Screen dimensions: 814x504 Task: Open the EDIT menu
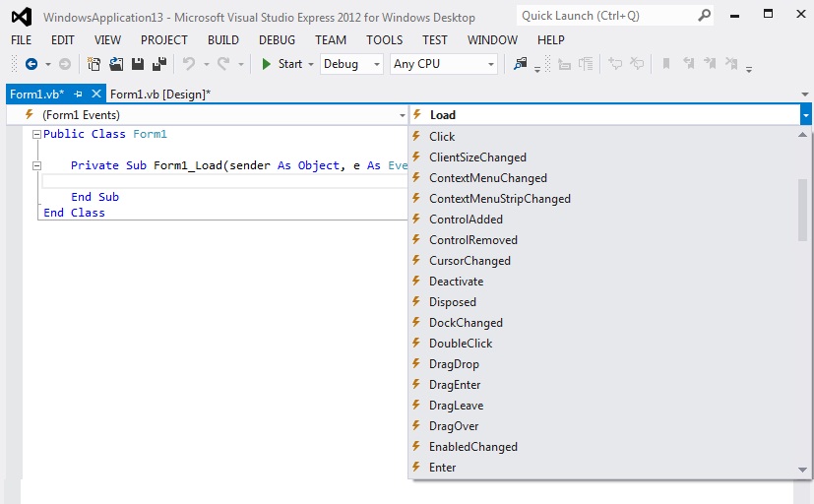click(63, 40)
